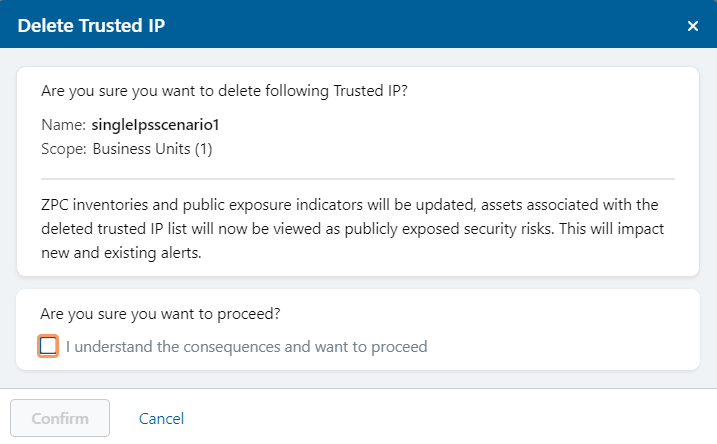Screen dimensions: 717x444
Task: Click the "Scope:" field label
Action: point(64,150)
